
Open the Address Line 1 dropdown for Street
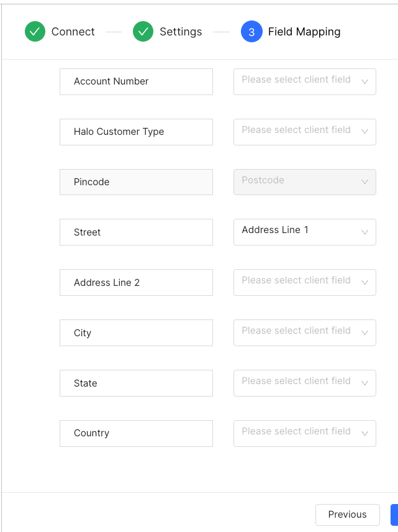click(304, 232)
